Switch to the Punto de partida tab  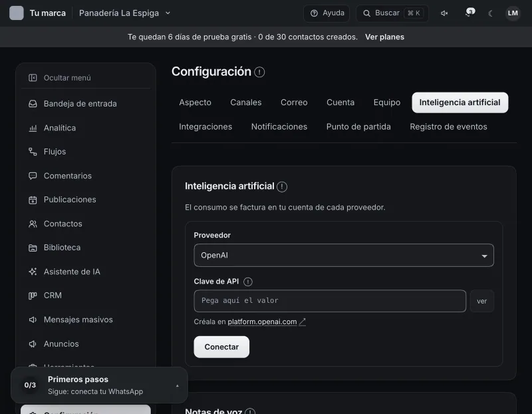[358, 126]
